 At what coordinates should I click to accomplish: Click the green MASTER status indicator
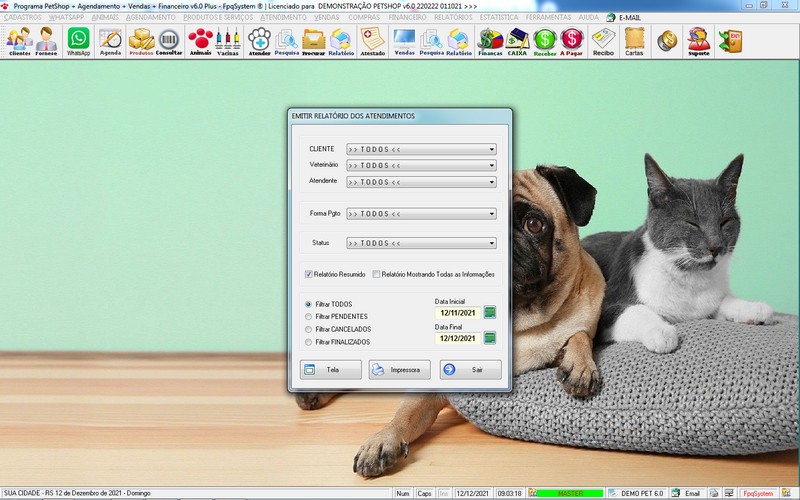569,493
